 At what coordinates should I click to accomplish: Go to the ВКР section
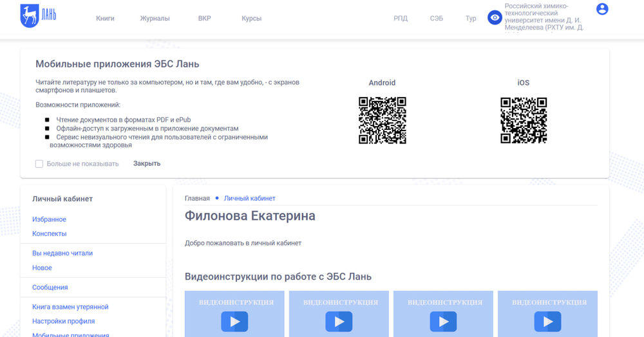[x=205, y=19]
